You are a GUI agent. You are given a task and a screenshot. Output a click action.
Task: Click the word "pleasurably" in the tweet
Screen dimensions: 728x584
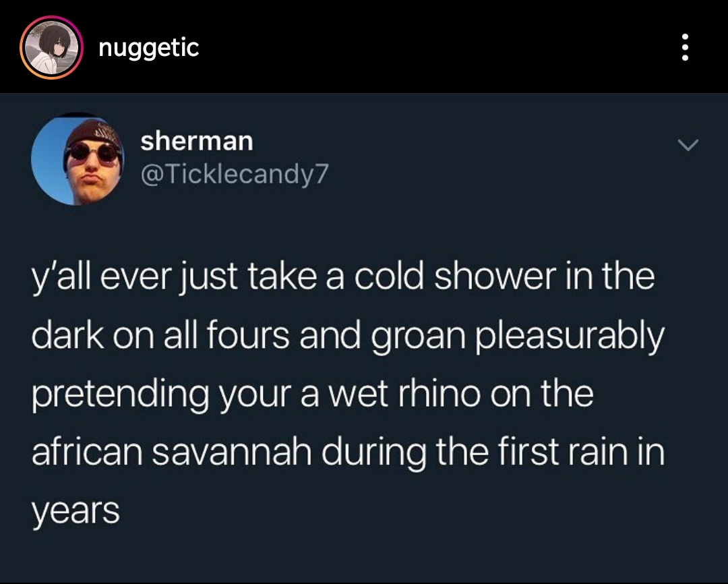570,337
